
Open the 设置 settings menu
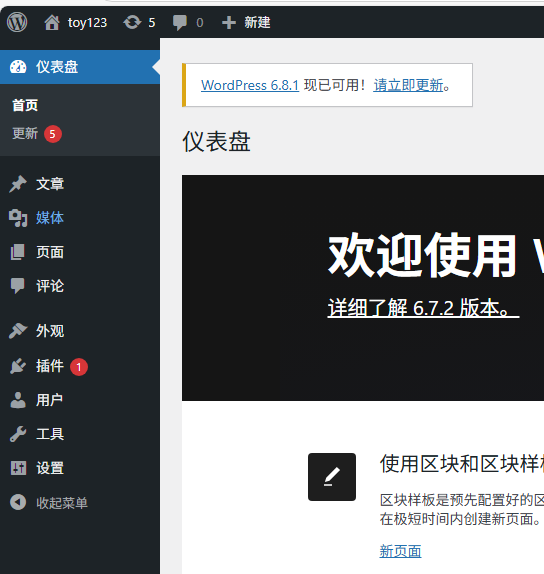click(50, 468)
